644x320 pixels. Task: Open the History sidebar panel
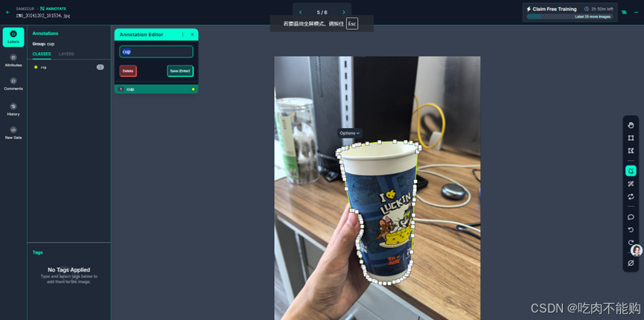pyautogui.click(x=13, y=109)
